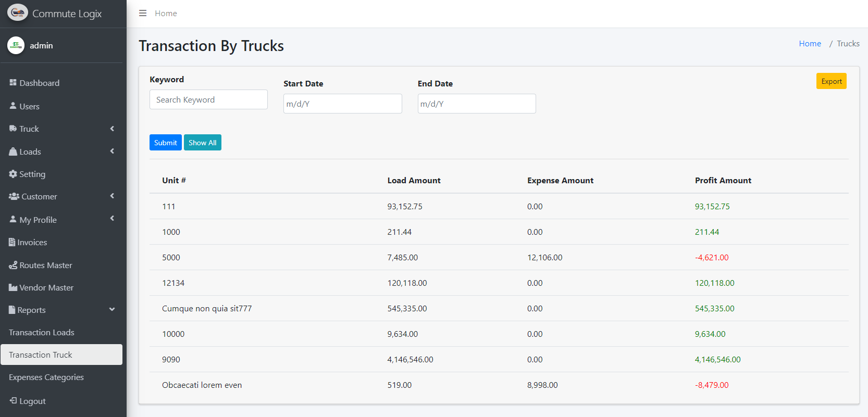Click the hamburger menu toggle icon

tap(143, 13)
